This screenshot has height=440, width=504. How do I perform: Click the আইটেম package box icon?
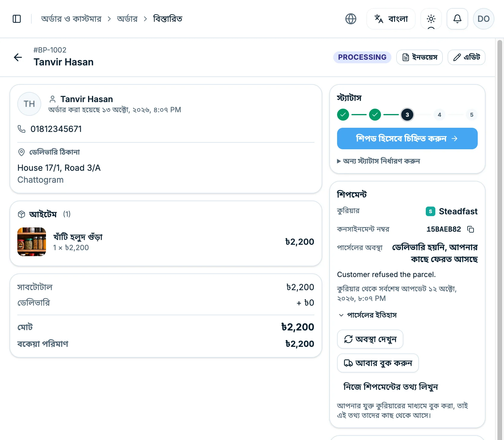21,214
